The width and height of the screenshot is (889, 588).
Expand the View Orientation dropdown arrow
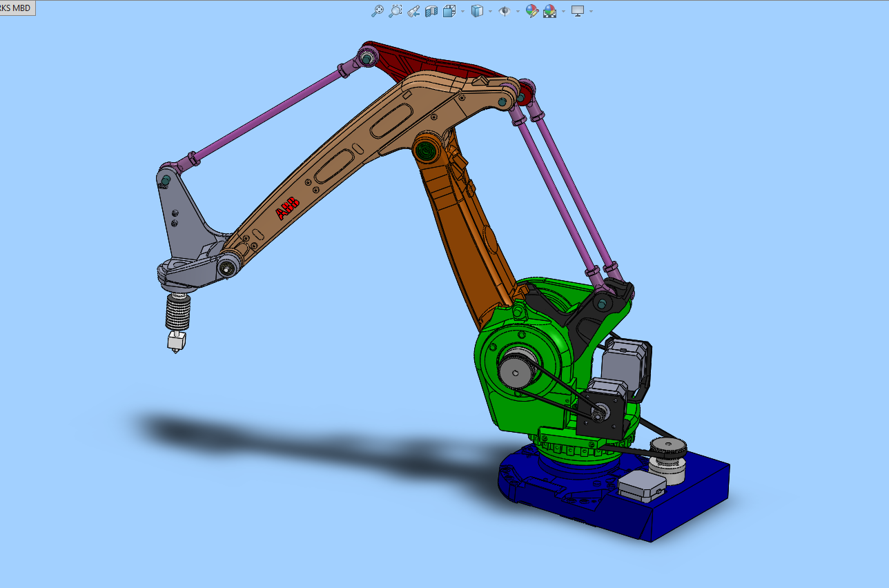point(462,12)
